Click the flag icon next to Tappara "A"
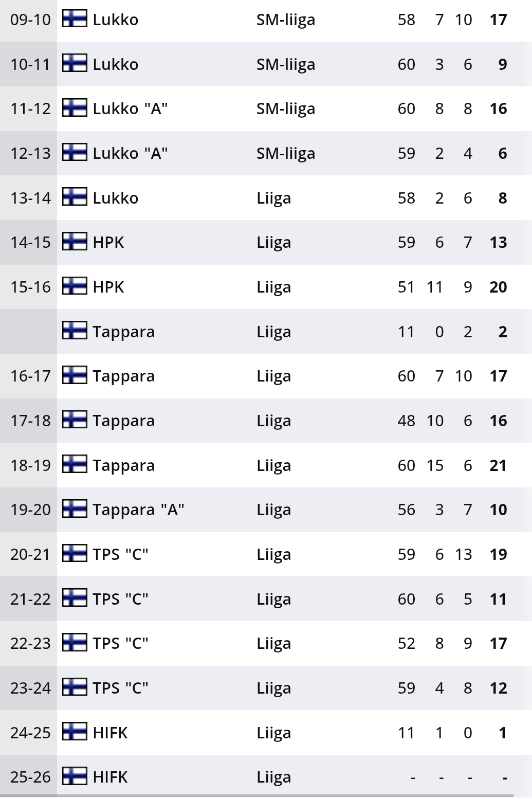 (75, 509)
